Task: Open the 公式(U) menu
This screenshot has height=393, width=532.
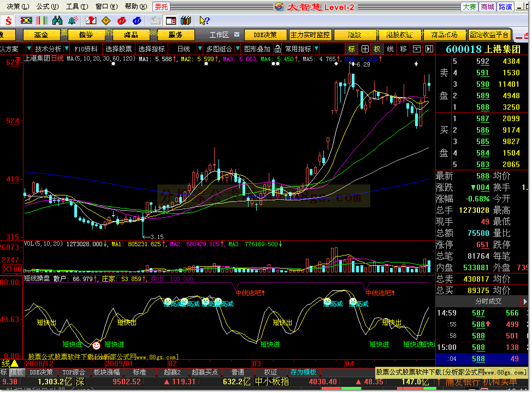Action: click(x=48, y=7)
